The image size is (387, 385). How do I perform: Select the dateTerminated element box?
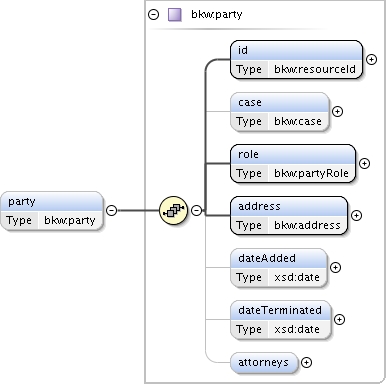click(x=281, y=320)
